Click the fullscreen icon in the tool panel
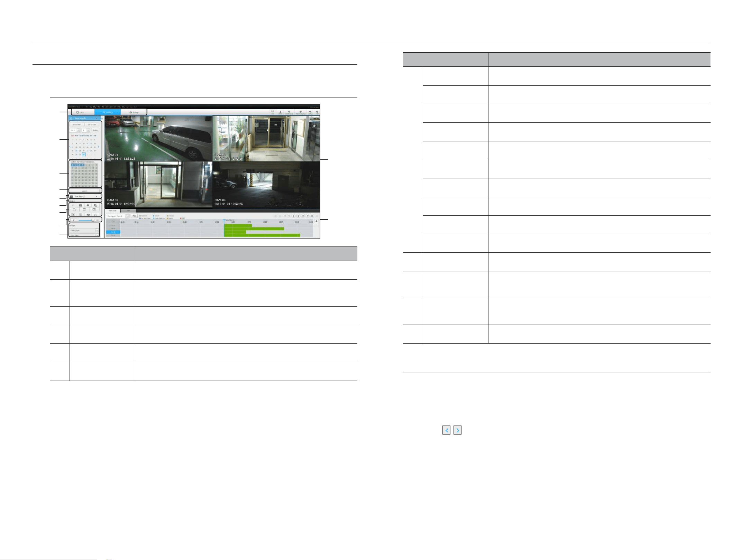750x560 pixels. [x=95, y=214]
